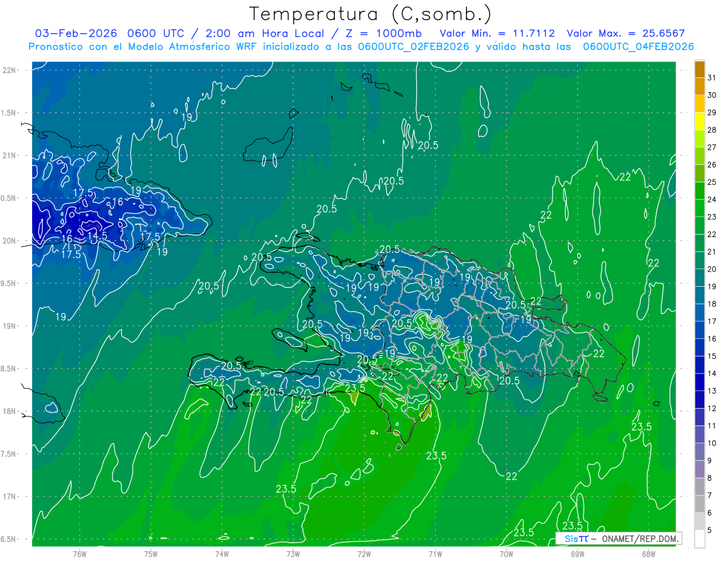This screenshot has width=728, height=562.
Task: Pick the purple legend swatch between 8 and 9
Action: [x=699, y=469]
